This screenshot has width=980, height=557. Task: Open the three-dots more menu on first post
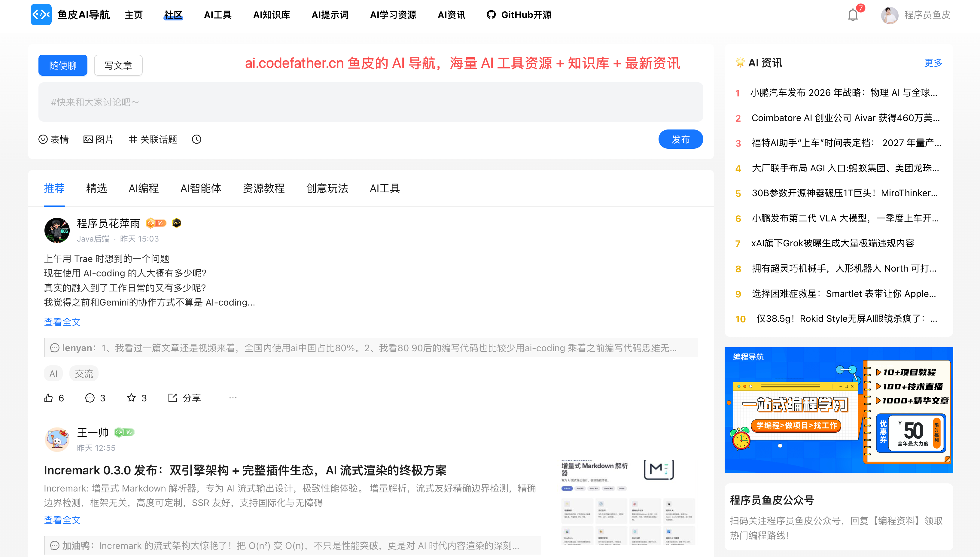pos(233,398)
